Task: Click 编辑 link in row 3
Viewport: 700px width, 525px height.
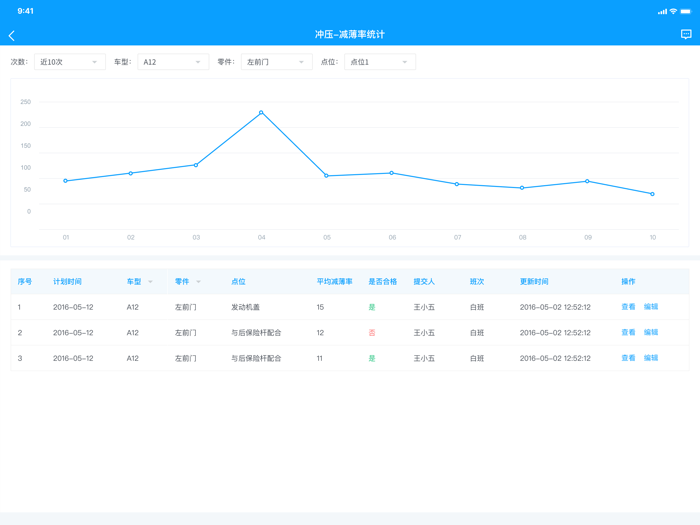Action: [651, 358]
